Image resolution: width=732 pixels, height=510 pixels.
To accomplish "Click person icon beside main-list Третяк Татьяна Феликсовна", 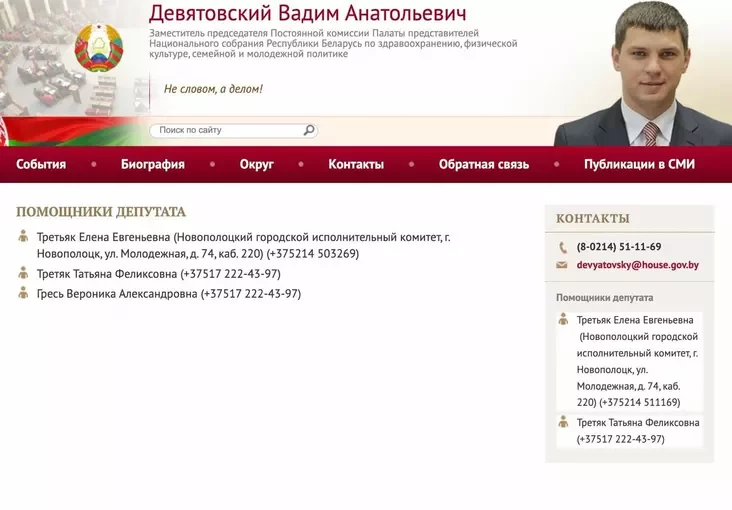I will point(23,273).
